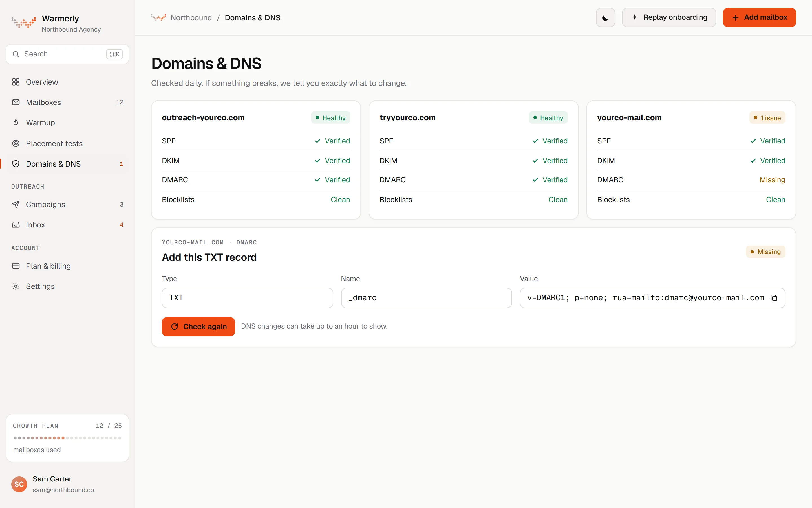Select the outreach-yourco.com domain title

coord(203,118)
